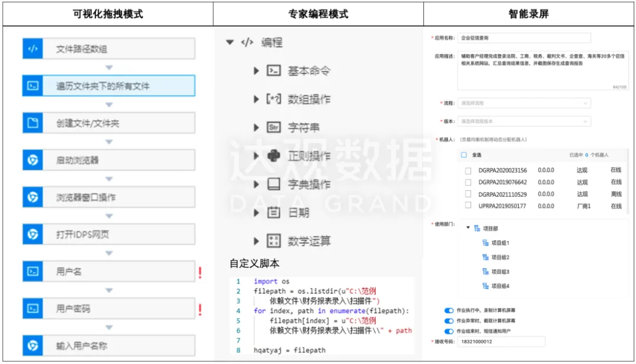This screenshot has height=364, width=636.
Task: Select the 遍历文件夹下的所有文件 step
Action: pyautogui.click(x=108, y=86)
